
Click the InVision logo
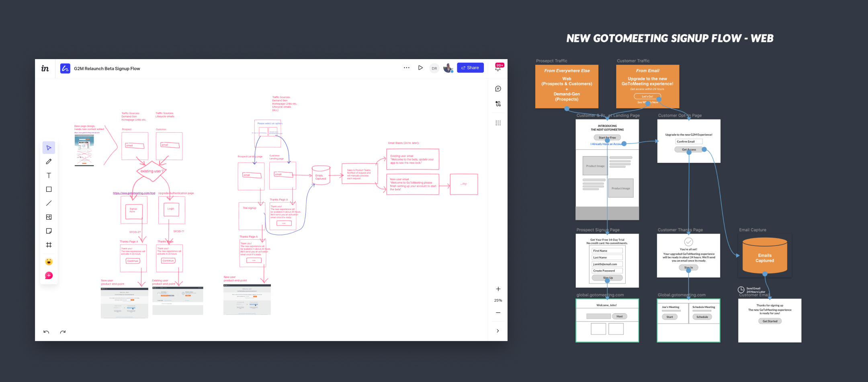coord(45,68)
